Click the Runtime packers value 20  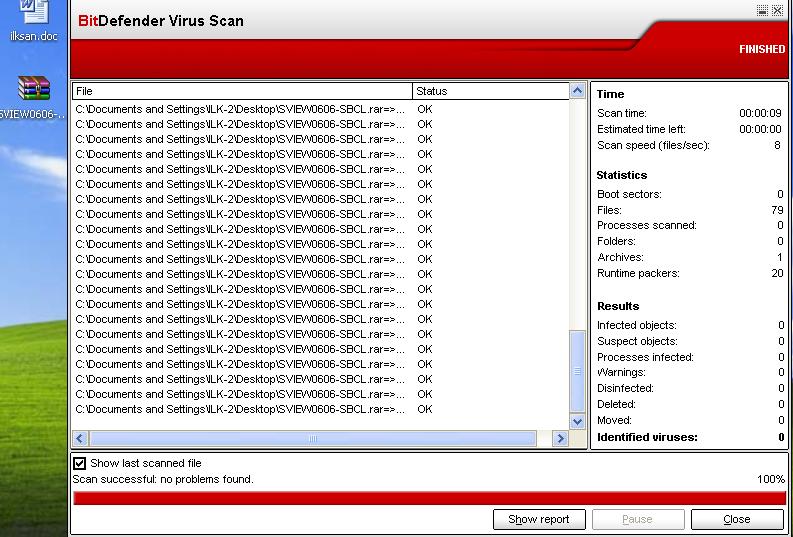[777, 273]
